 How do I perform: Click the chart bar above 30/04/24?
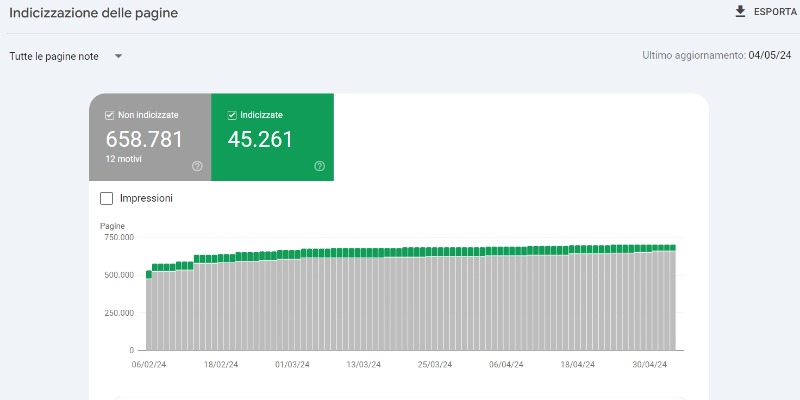click(x=649, y=297)
